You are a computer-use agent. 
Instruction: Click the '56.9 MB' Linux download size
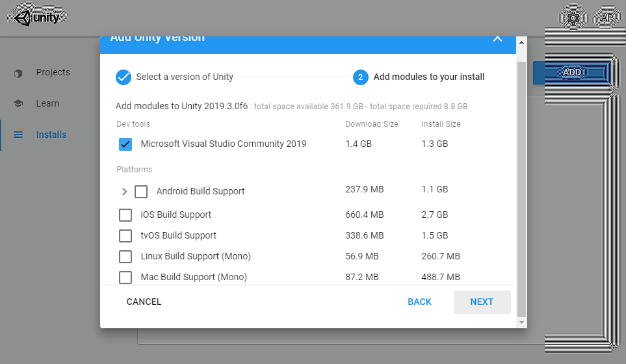361,257
